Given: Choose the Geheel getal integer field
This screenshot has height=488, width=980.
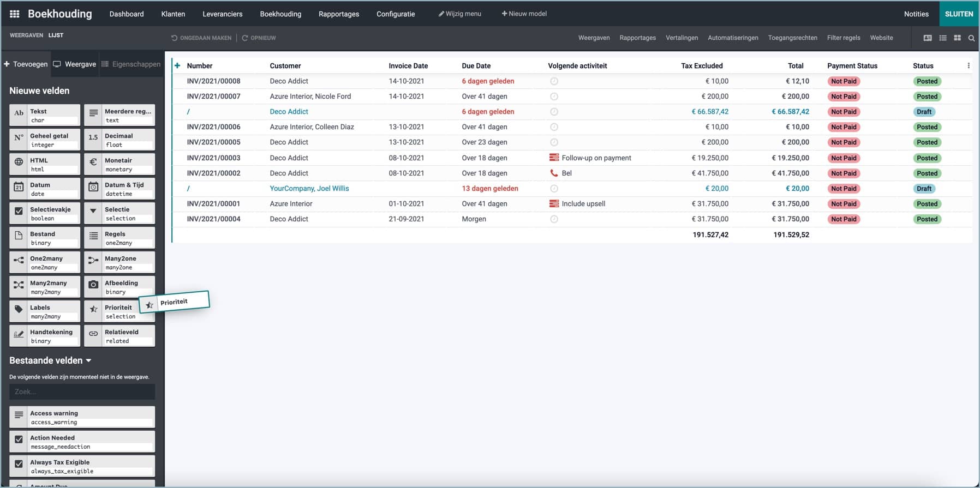Looking at the screenshot, I should 45,140.
